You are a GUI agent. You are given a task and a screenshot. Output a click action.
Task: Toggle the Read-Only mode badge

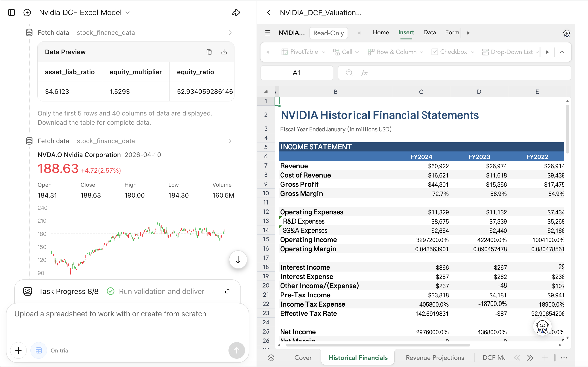[328, 33]
